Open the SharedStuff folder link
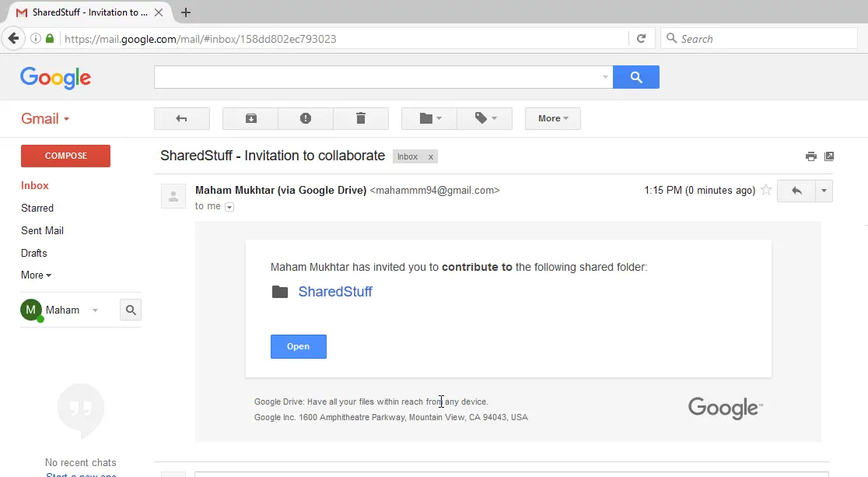868x477 pixels. pyautogui.click(x=335, y=291)
